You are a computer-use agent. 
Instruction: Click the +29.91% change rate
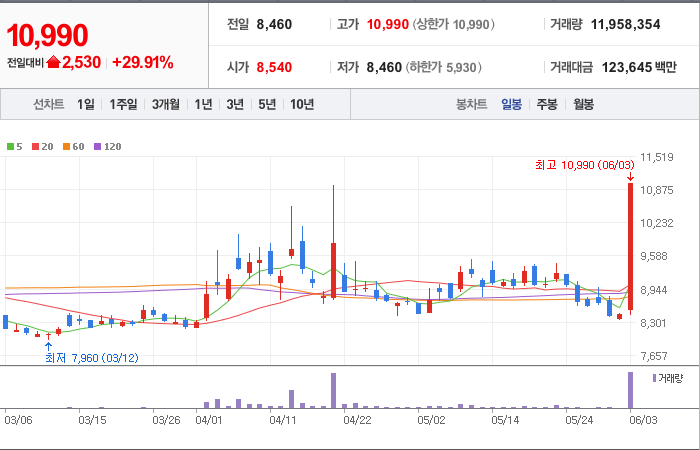(x=143, y=62)
